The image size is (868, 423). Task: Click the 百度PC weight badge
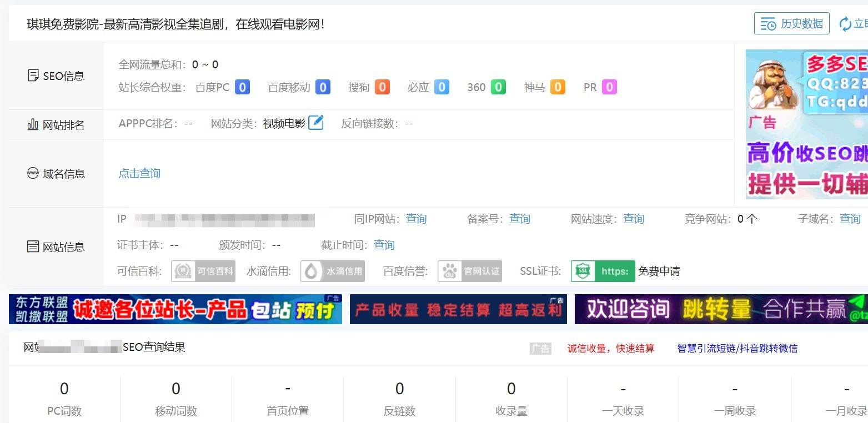[x=242, y=87]
